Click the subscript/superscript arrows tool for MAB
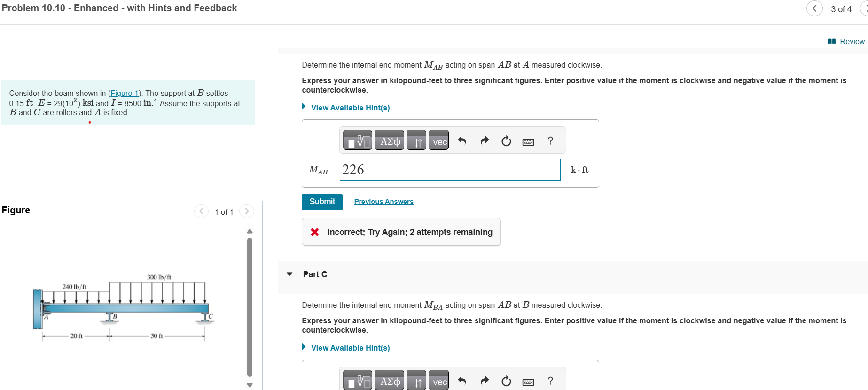This screenshot has width=868, height=390. tap(416, 140)
